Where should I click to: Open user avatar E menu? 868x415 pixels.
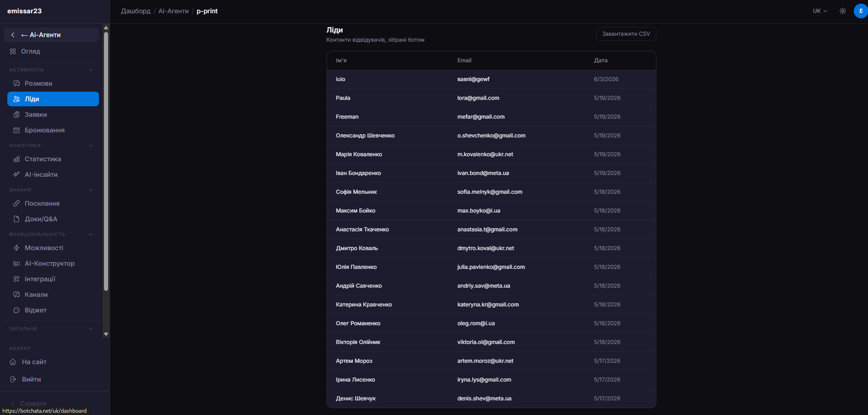pos(861,11)
